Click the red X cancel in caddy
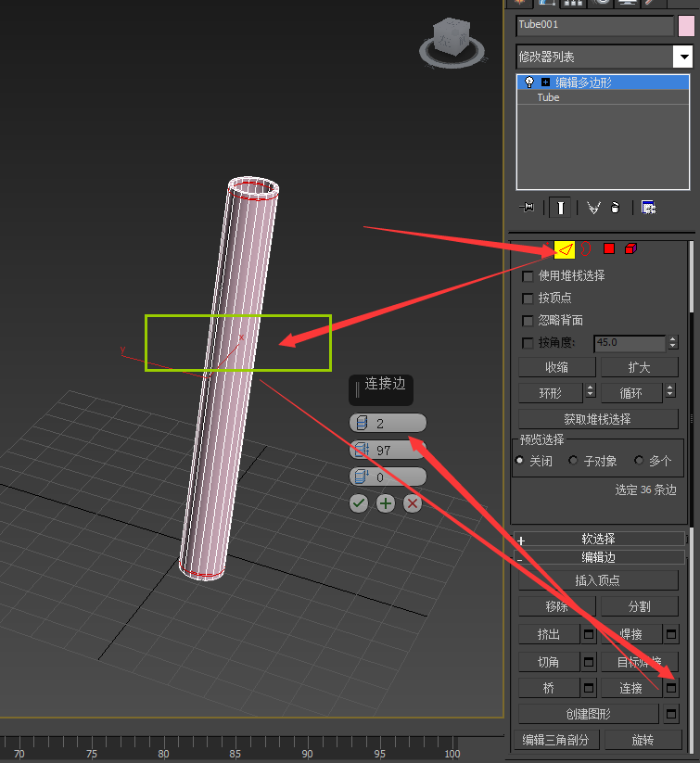Viewport: 700px width, 763px height. coord(413,503)
